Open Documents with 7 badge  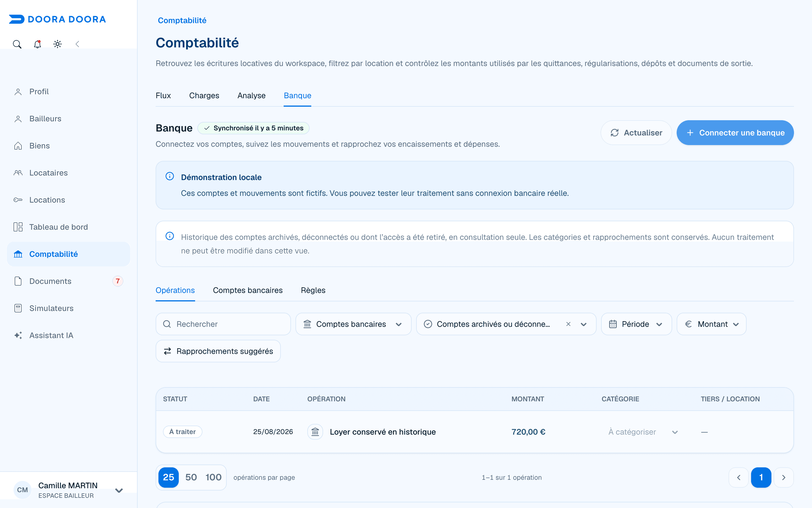point(69,281)
